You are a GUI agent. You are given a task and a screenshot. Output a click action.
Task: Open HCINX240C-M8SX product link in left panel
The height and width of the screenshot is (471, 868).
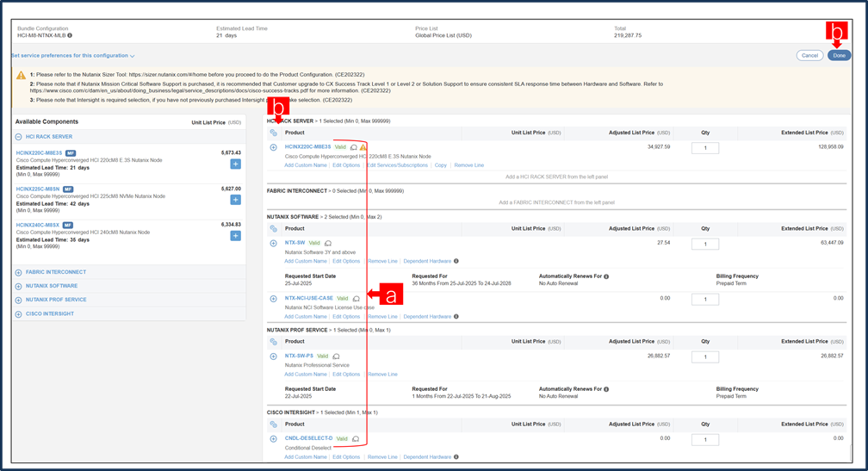click(x=38, y=226)
